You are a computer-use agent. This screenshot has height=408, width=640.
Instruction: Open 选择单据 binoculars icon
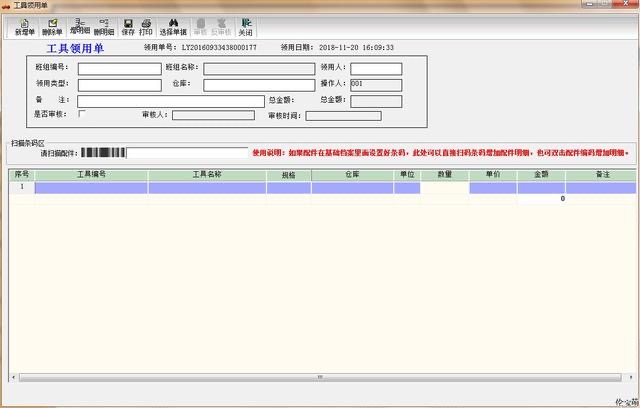click(173, 26)
